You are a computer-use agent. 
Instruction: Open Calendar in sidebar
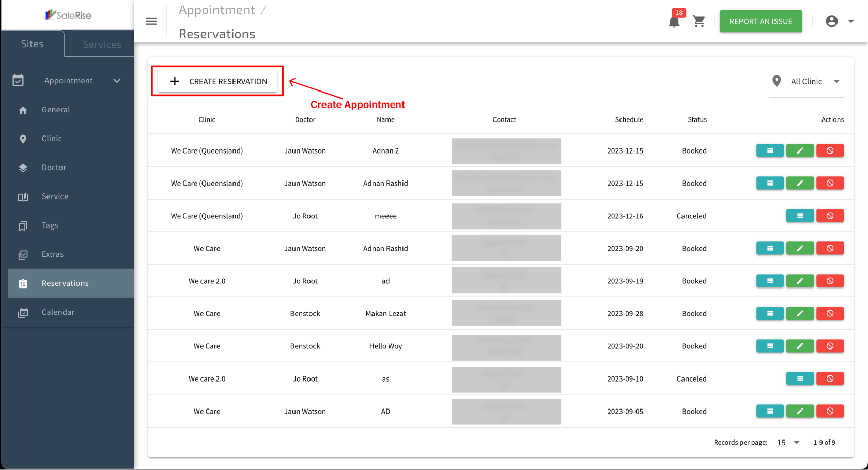point(71,312)
